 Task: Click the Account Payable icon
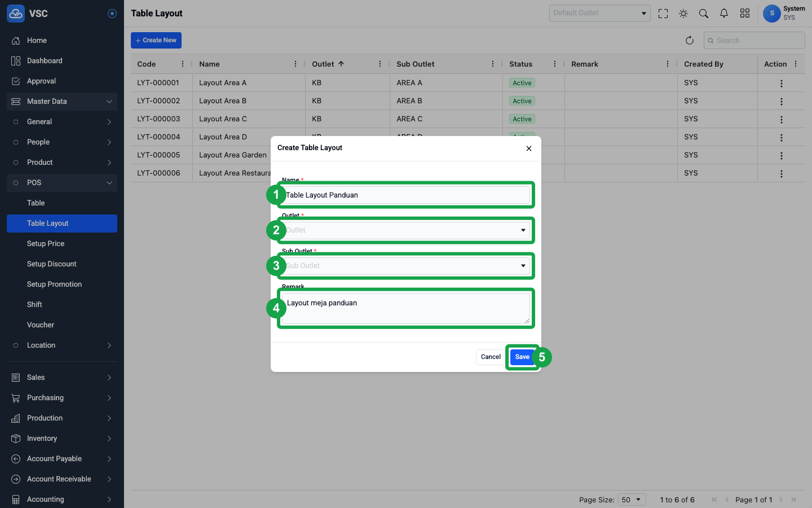pos(16,459)
